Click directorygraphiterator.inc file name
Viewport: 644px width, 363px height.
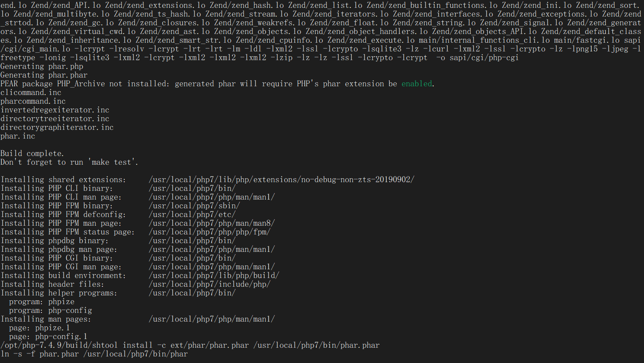[x=57, y=127]
